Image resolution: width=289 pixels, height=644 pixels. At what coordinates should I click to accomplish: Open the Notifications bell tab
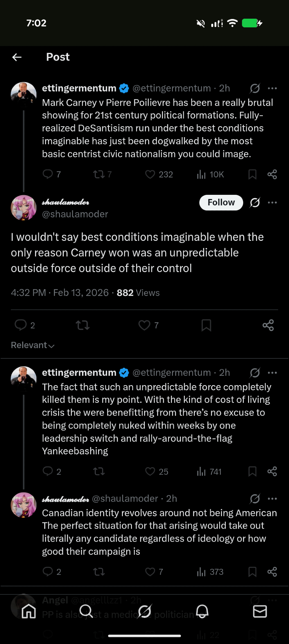(202, 611)
